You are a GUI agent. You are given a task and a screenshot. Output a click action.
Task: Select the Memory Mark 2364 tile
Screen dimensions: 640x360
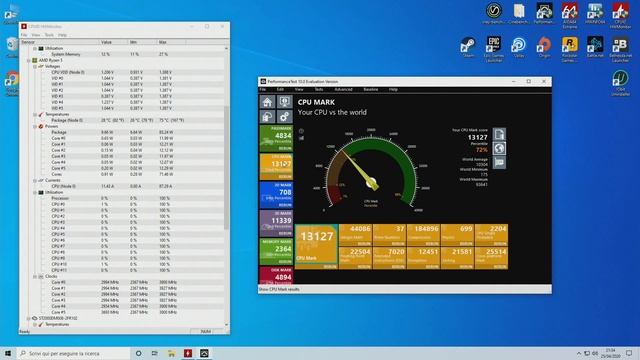point(276,252)
